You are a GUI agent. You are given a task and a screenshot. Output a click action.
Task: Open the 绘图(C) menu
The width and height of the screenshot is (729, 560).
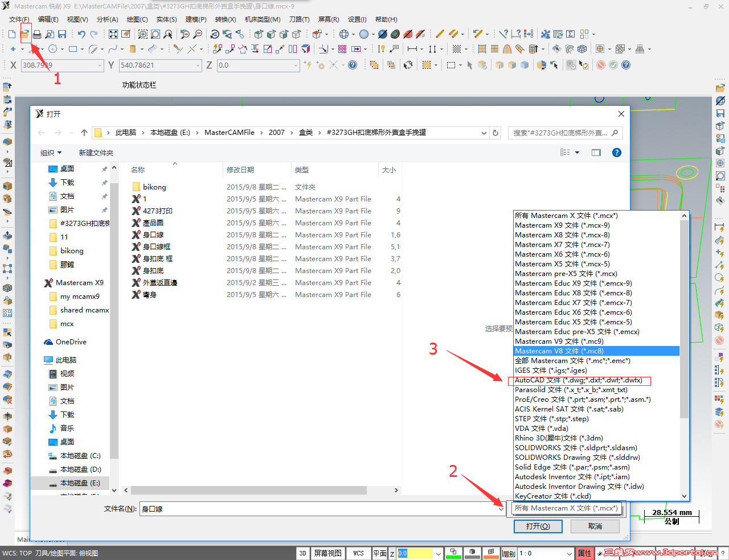click(x=137, y=19)
